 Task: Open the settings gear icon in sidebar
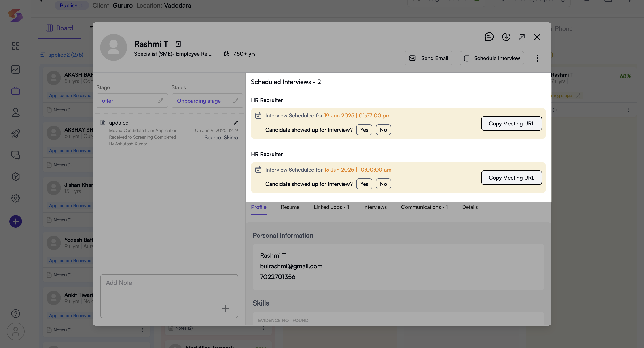pos(15,198)
